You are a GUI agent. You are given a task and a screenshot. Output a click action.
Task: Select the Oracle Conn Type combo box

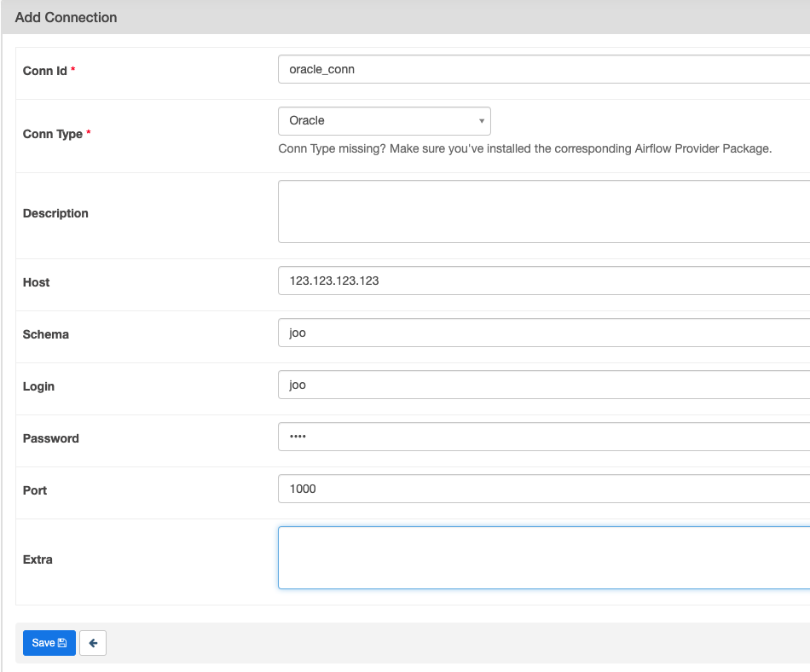point(385,121)
